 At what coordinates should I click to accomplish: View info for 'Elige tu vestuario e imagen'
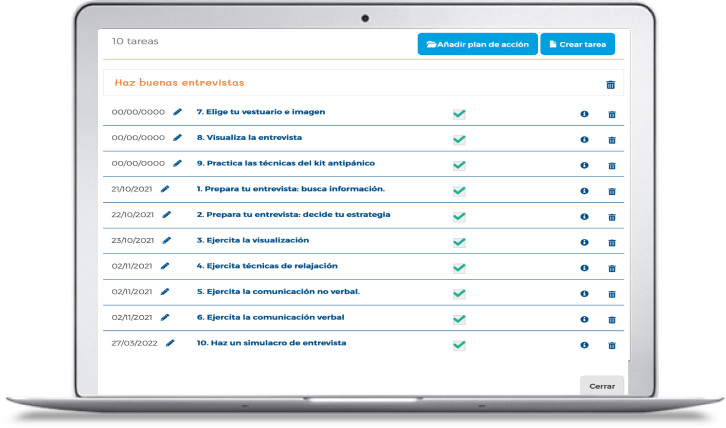pyautogui.click(x=584, y=114)
